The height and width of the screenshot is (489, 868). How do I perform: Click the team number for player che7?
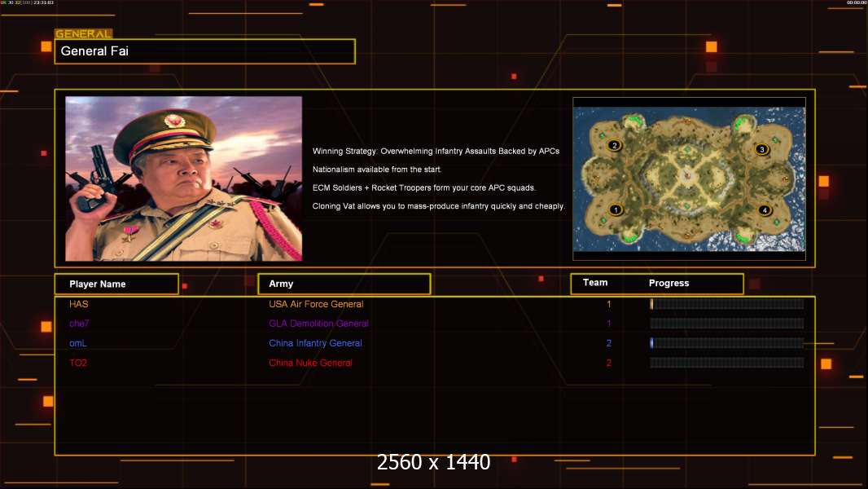[x=609, y=324]
